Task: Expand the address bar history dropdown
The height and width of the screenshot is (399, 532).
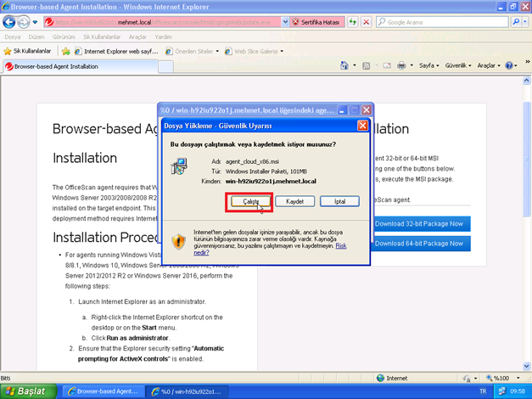Action: (x=285, y=22)
